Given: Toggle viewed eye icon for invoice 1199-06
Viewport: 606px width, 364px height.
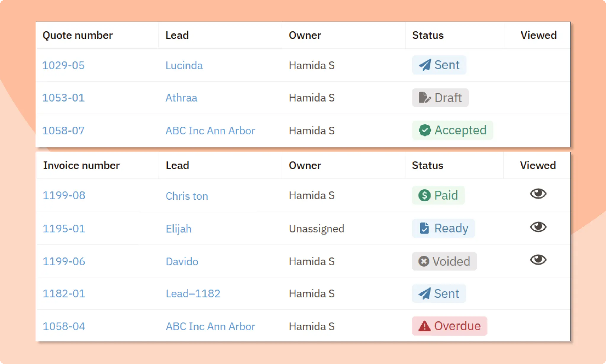Looking at the screenshot, I should (538, 260).
